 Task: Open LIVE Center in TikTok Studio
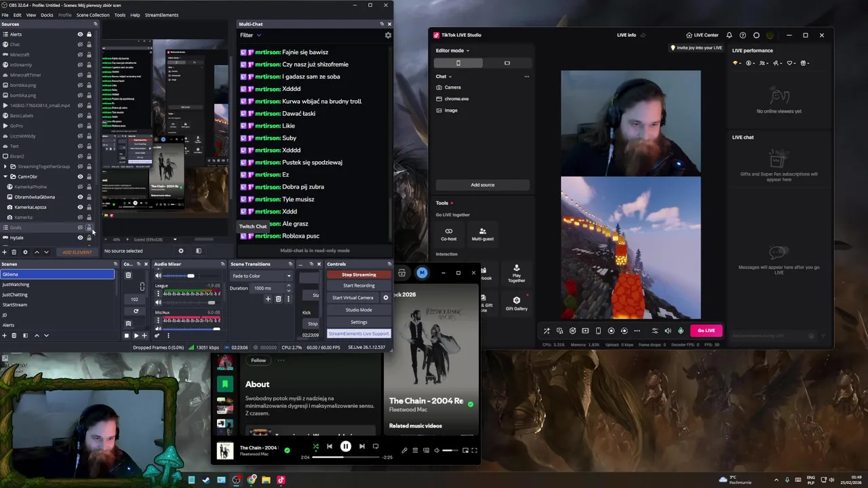click(702, 35)
